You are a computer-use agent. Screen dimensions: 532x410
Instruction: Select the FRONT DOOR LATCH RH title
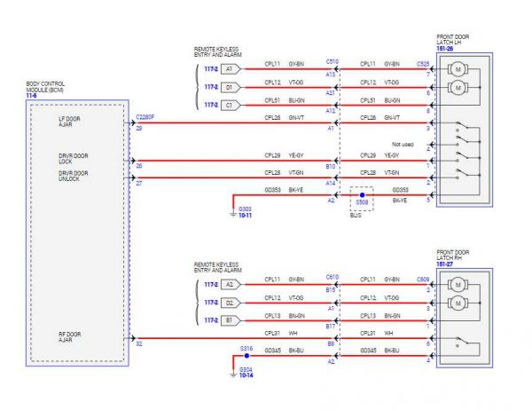click(453, 255)
